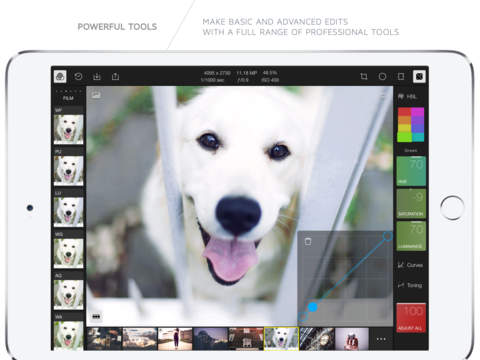Open the filters panel icon in top-left corner

[x=60, y=77]
